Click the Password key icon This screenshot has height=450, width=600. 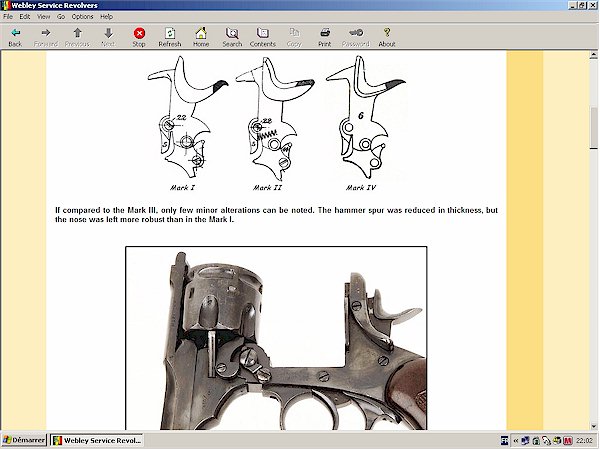click(355, 37)
